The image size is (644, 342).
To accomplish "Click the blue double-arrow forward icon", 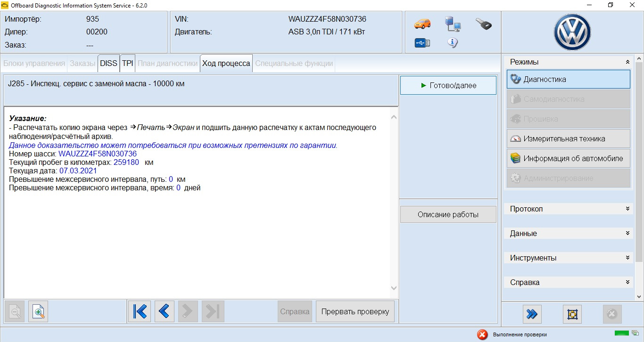I will point(532,314).
